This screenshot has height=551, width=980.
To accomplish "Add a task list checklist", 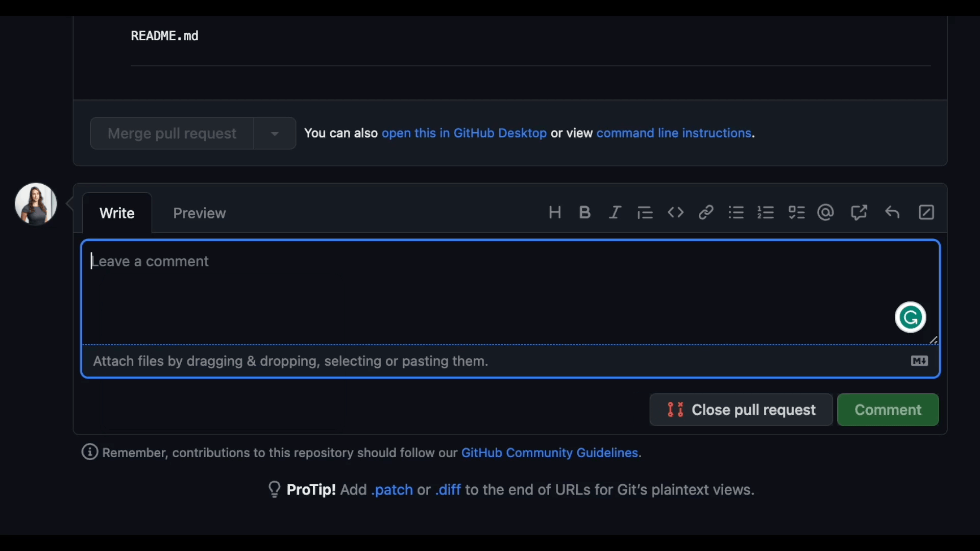I will click(x=796, y=212).
